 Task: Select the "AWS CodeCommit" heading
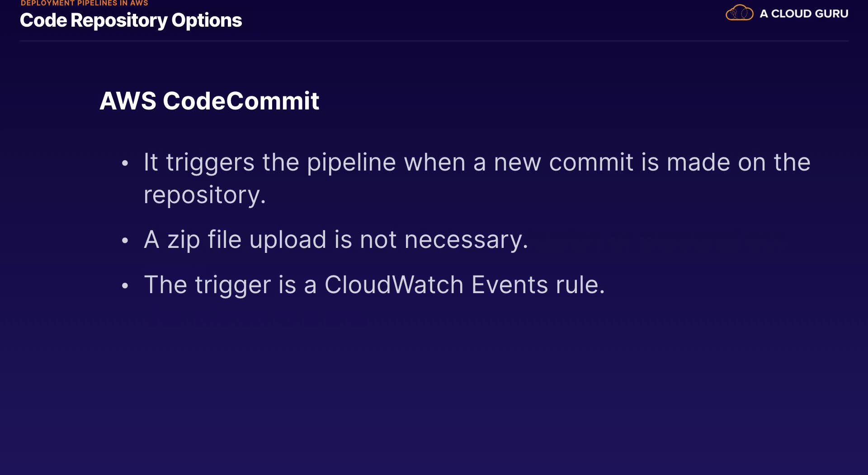(209, 100)
